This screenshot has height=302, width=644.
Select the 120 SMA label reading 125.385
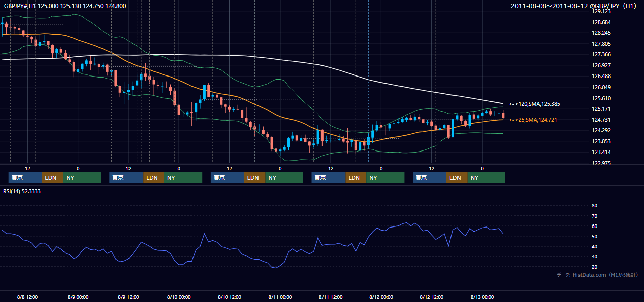coord(534,104)
